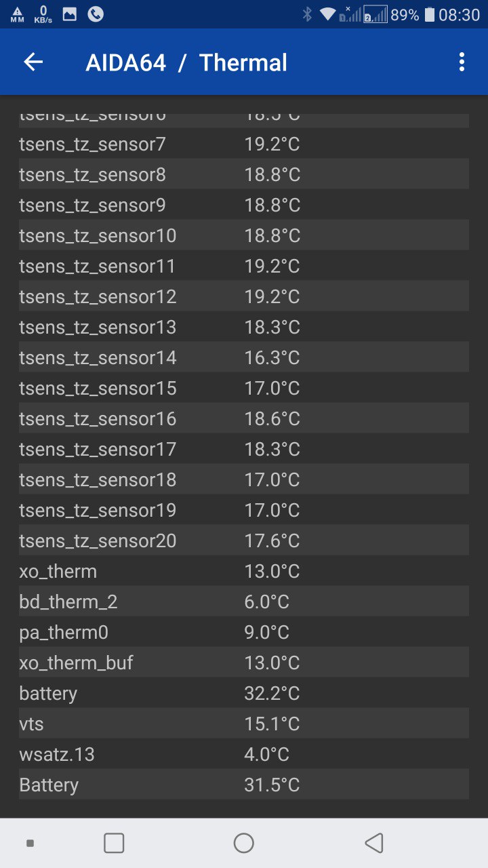
Task: Open the three-dot overflow menu
Action: (x=462, y=62)
